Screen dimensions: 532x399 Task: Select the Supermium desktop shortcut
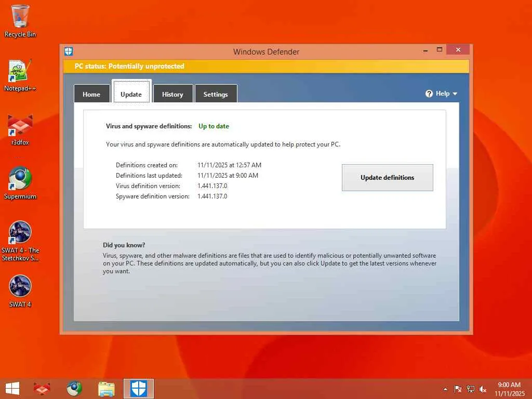tap(20, 183)
